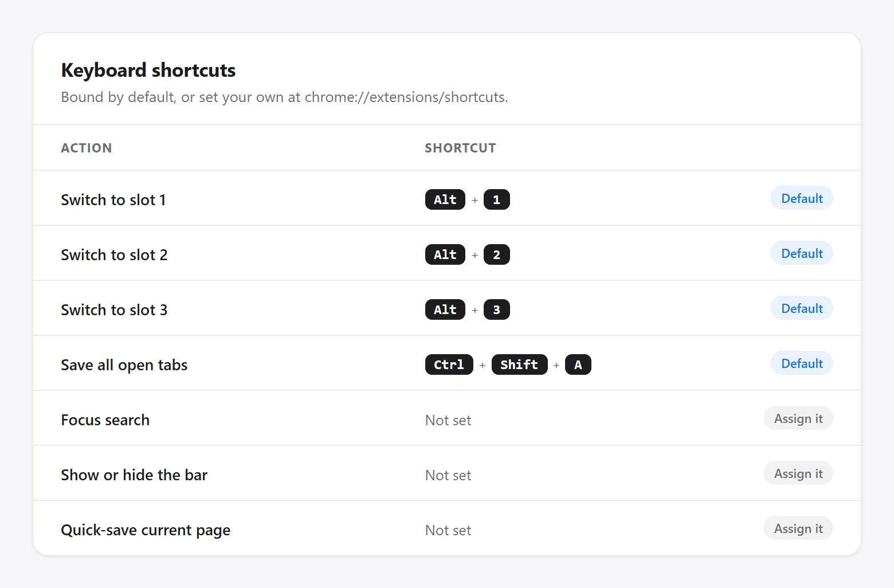Click the Default badge for Switch to slot 3
Viewport: 894px width, 588px height.
[x=801, y=308]
